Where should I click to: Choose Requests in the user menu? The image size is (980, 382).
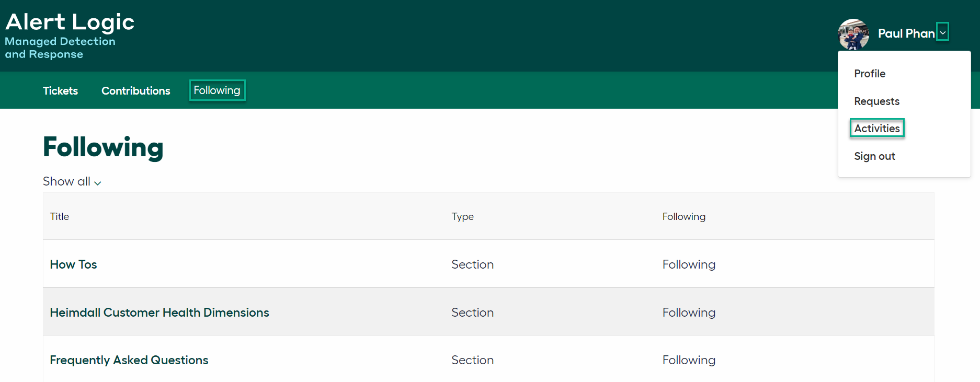pyautogui.click(x=876, y=101)
